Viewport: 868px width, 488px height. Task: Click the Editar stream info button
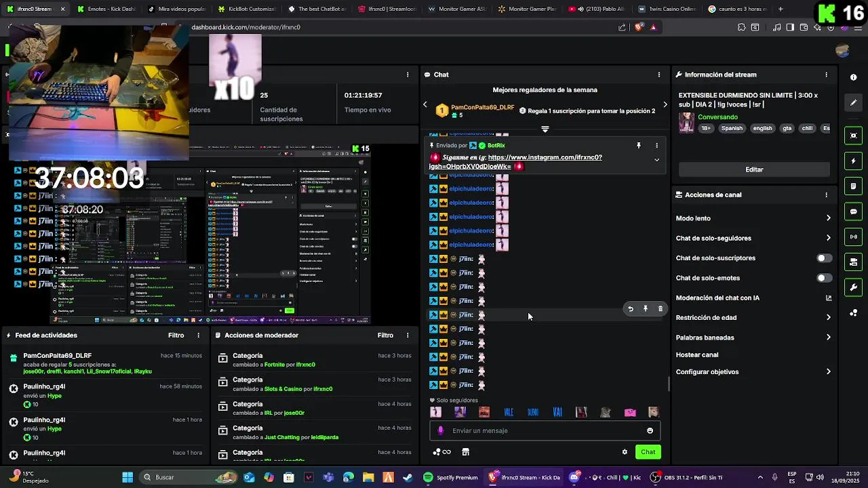pyautogui.click(x=754, y=169)
